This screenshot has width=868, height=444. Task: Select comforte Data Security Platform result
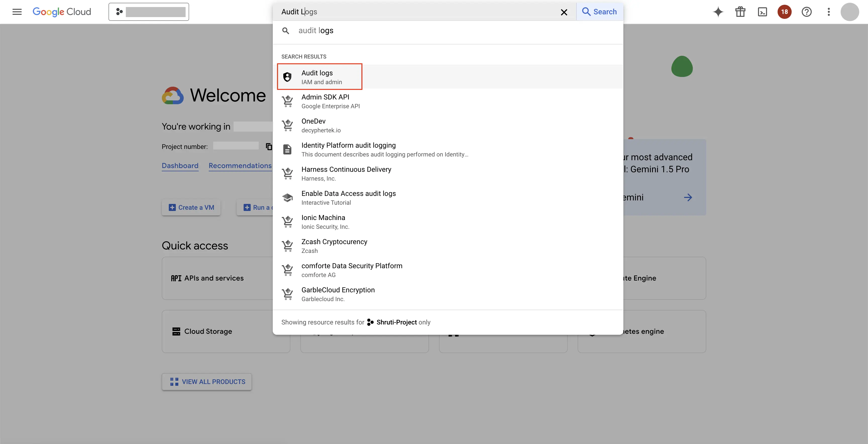tap(448, 270)
